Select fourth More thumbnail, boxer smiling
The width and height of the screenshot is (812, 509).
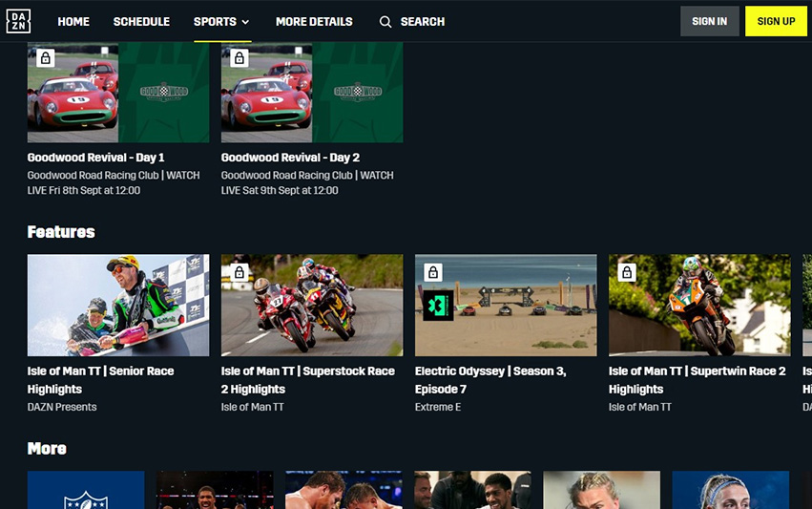click(x=473, y=490)
